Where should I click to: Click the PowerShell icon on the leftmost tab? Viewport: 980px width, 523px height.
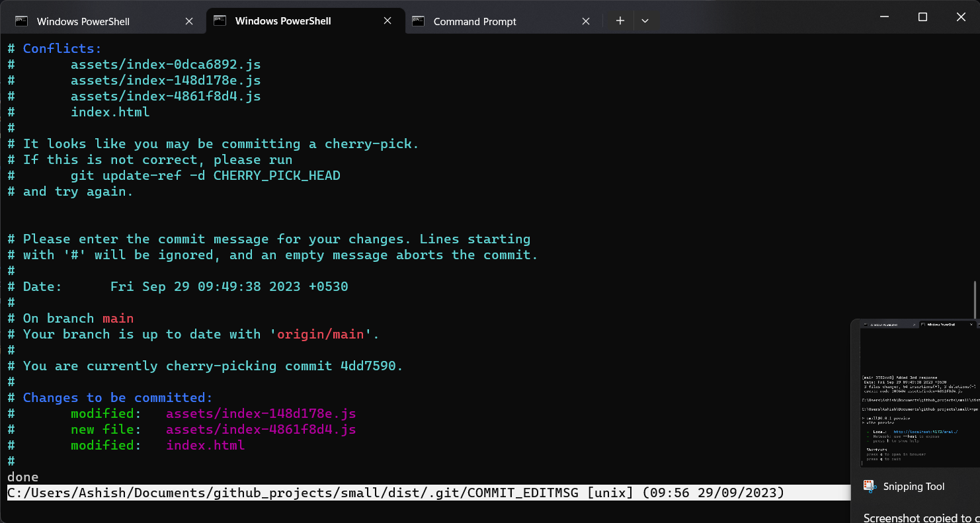click(22, 20)
